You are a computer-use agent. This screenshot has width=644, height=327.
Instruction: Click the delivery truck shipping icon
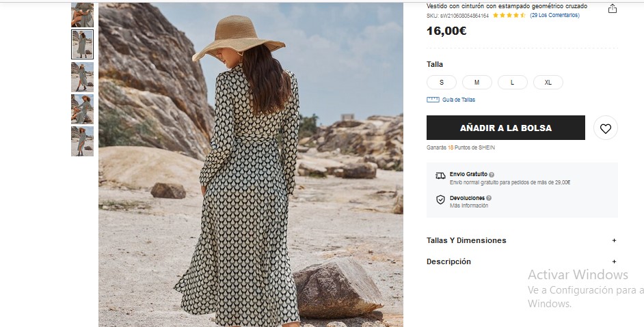tap(440, 176)
